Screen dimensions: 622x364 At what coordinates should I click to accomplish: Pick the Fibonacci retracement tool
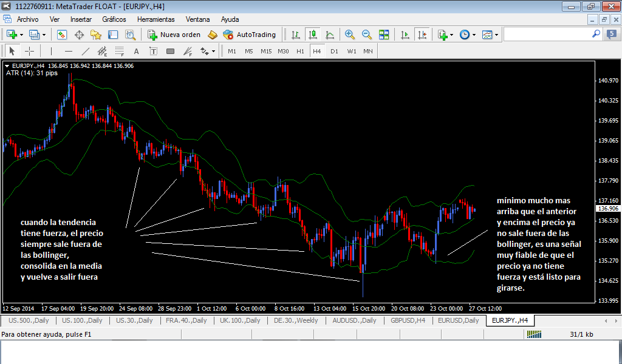pos(119,51)
